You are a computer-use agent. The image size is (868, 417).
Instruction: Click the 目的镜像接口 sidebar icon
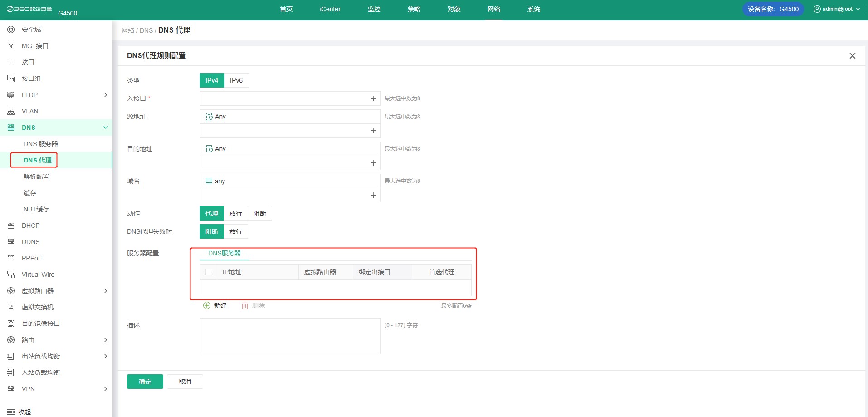click(x=11, y=324)
